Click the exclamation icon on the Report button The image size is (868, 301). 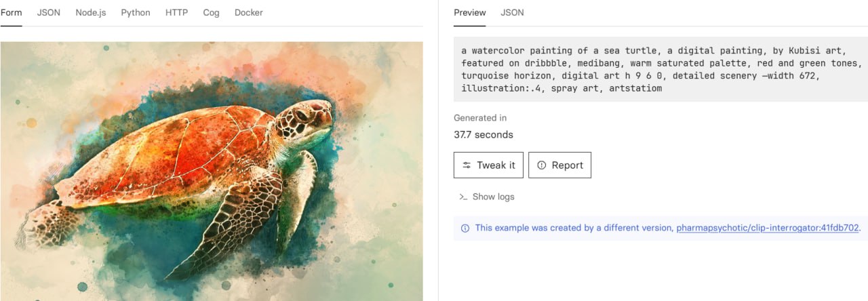tap(541, 165)
